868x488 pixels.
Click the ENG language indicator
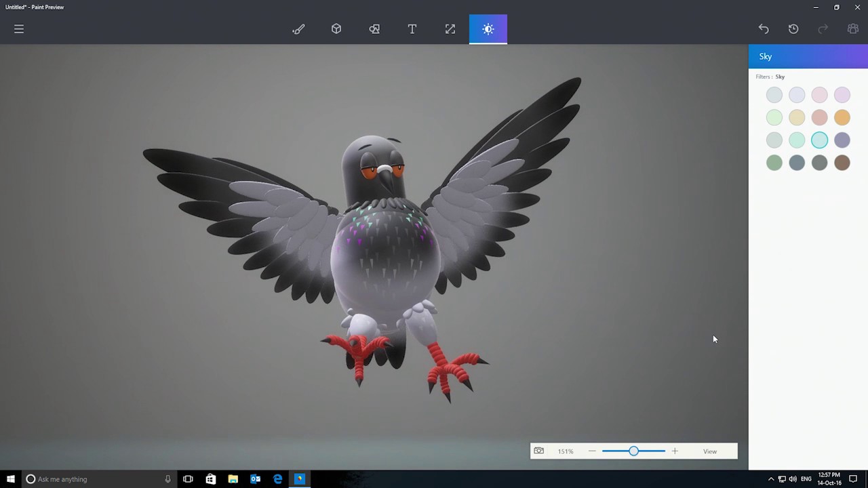click(x=806, y=479)
